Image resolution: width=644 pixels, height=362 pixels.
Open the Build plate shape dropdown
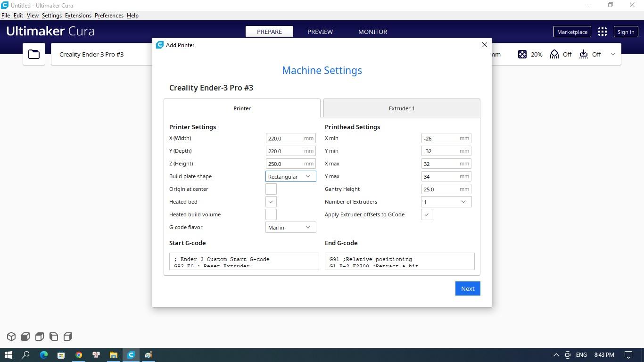(x=290, y=176)
